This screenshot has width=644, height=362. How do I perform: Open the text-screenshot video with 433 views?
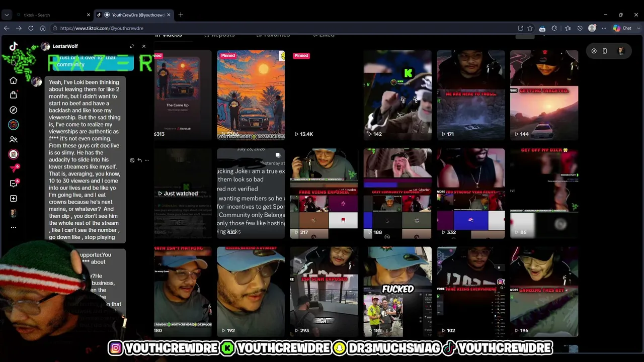[251, 193]
